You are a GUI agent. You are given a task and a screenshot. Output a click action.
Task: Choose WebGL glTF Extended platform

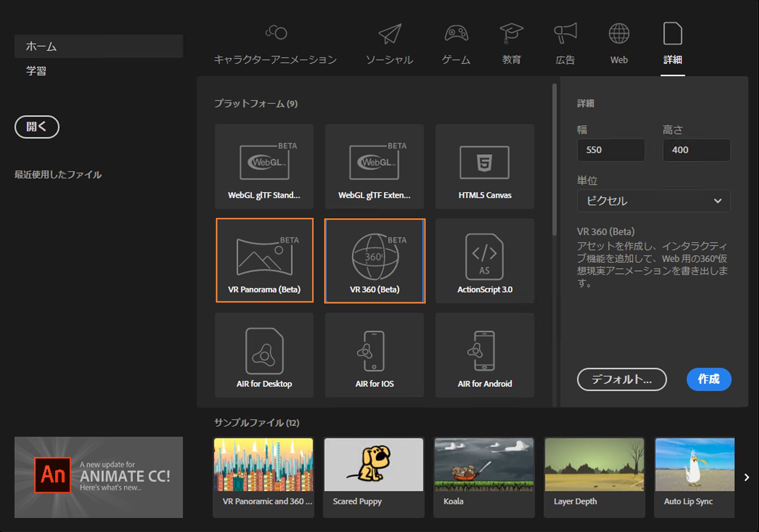click(x=374, y=166)
